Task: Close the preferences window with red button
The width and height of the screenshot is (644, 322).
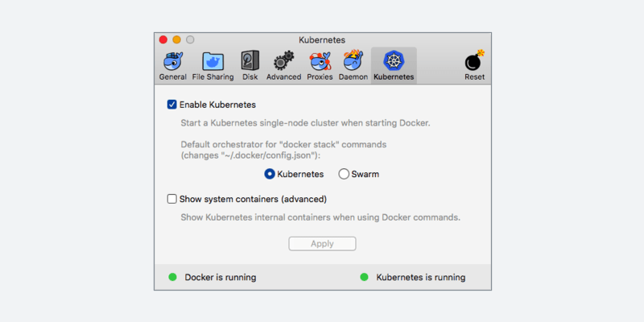Action: tap(163, 39)
